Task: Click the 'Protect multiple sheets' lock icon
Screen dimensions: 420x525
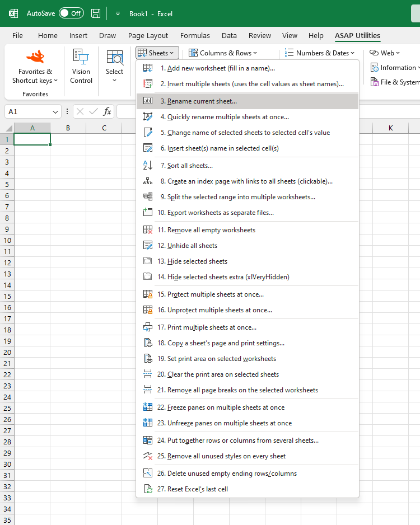Action: tap(148, 294)
